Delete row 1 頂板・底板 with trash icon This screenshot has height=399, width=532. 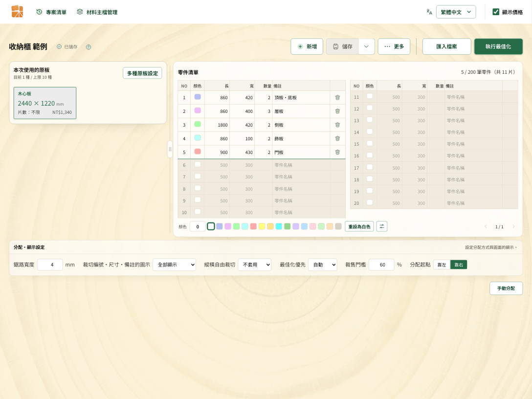click(337, 97)
